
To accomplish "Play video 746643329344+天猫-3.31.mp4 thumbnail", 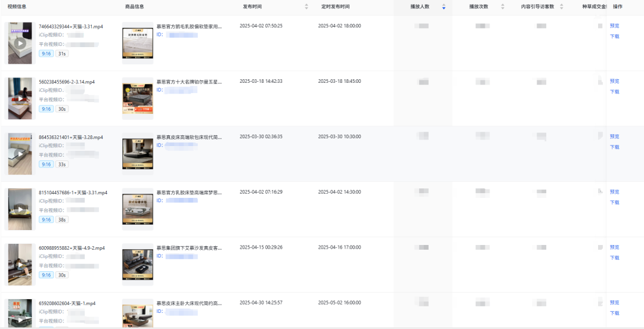I will pyautogui.click(x=20, y=43).
